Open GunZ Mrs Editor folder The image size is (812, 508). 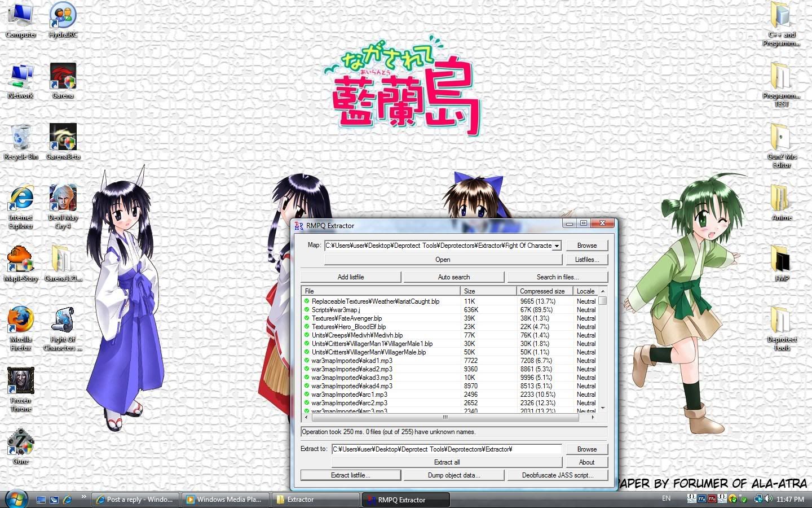(782, 146)
